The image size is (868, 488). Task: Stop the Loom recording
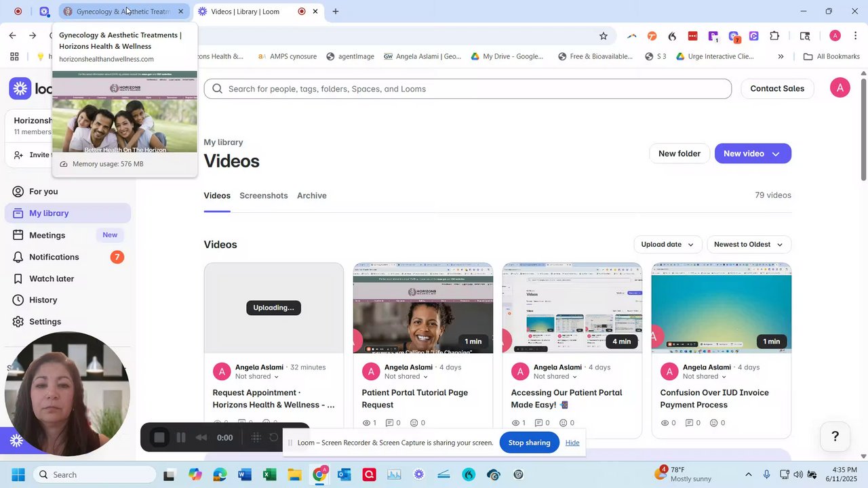click(159, 438)
